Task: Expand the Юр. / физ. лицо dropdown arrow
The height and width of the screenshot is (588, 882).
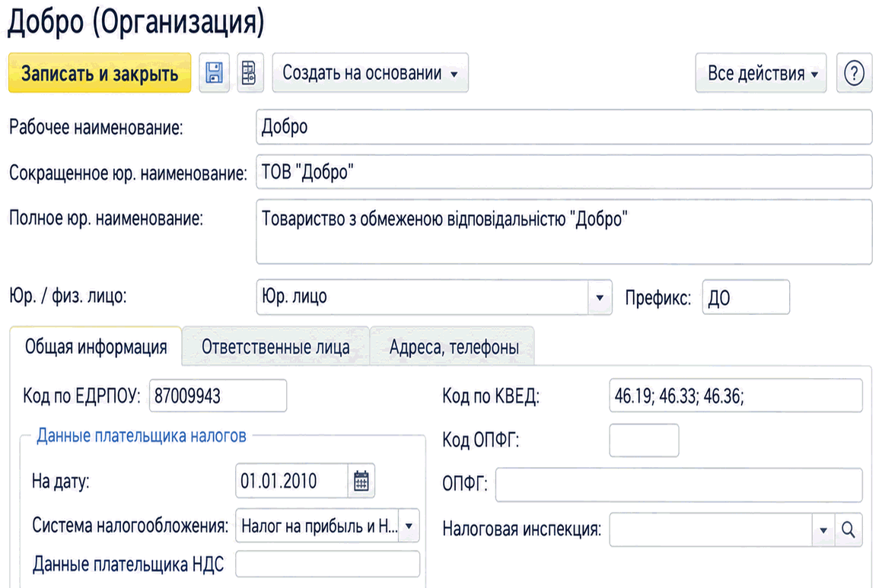Action: [600, 297]
